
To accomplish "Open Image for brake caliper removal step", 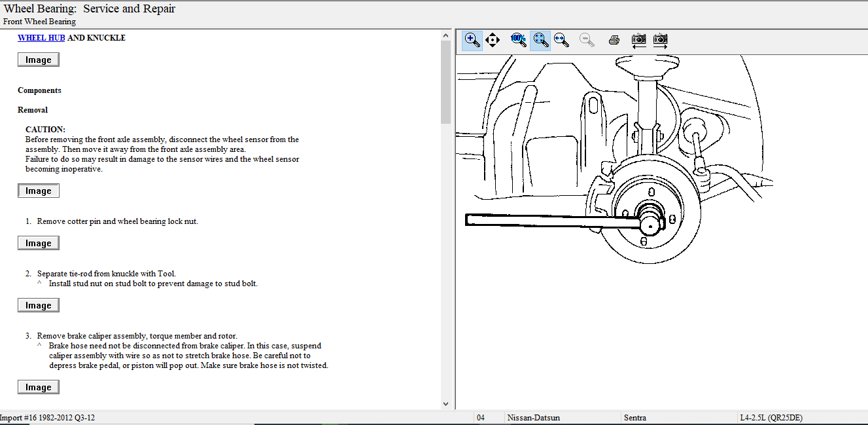I will tap(38, 388).
